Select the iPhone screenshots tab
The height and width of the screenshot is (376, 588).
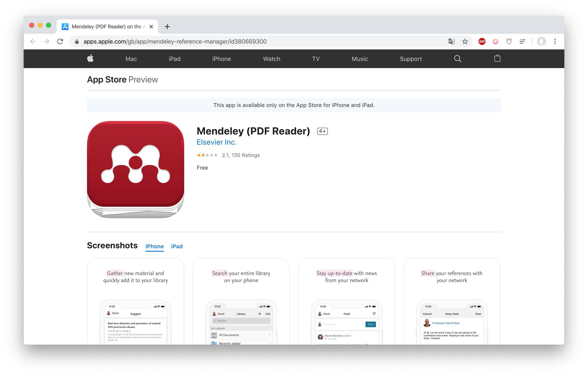(x=154, y=246)
